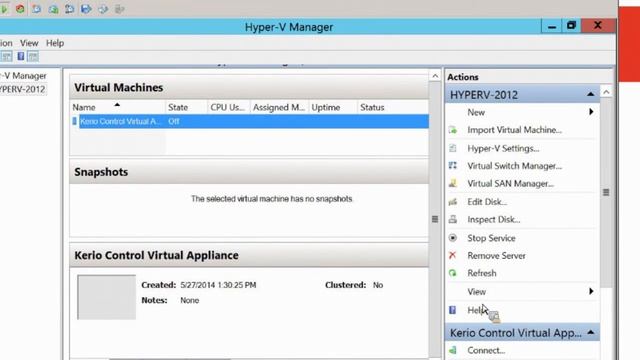Click the Snapshots section header
The width and height of the screenshot is (640, 360).
[249, 172]
